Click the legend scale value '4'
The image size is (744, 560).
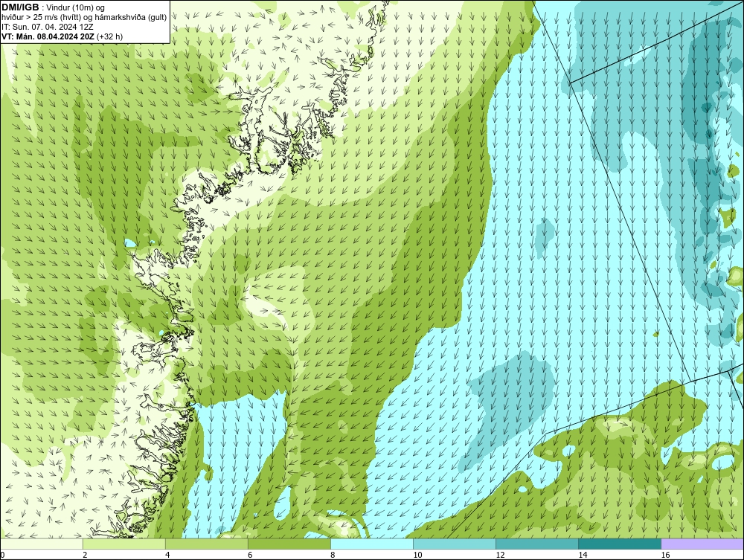167,555
